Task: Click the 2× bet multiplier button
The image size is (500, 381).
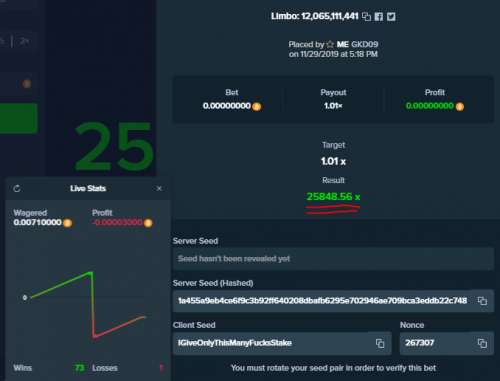Action: click(25, 41)
